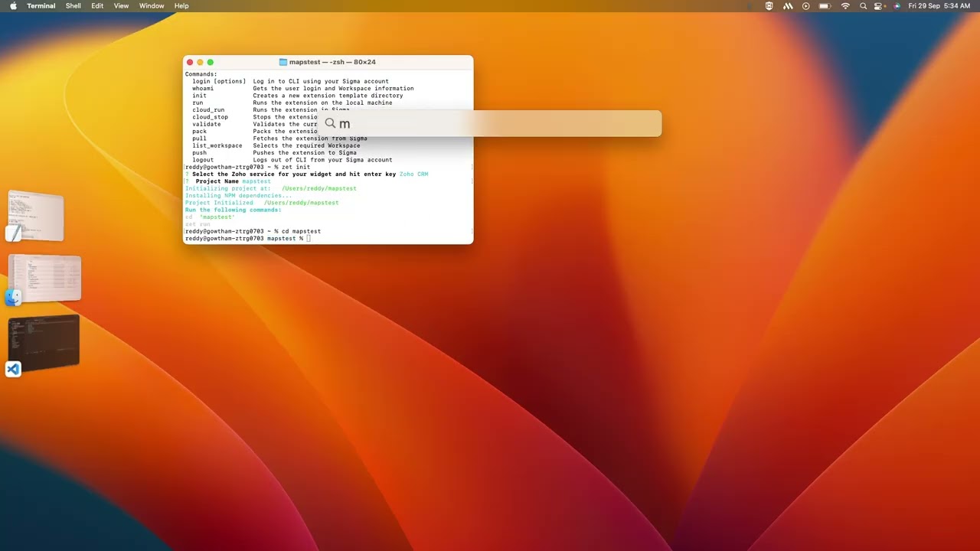The height and width of the screenshot is (551, 980).
Task: Click the Terminal prompt cursor line
Action: click(x=247, y=239)
